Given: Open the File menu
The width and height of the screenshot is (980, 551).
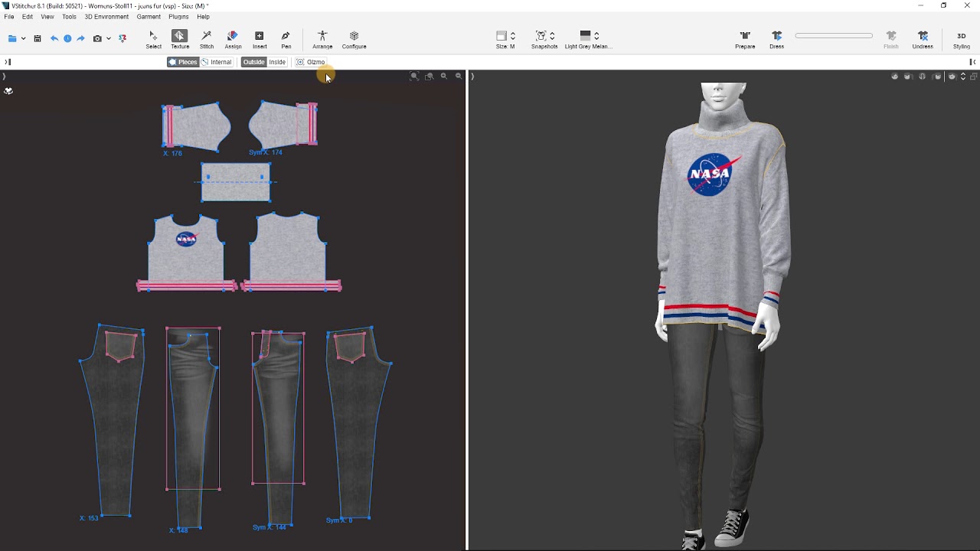Looking at the screenshot, I should (x=9, y=17).
